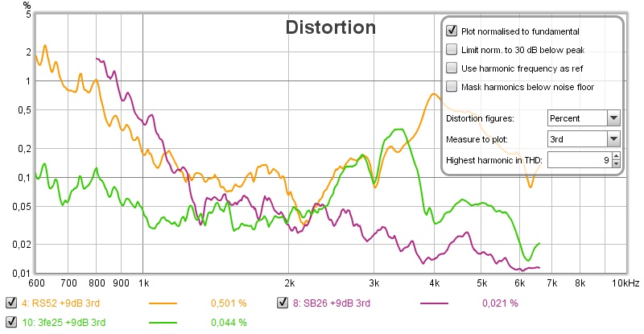Click the 1k frequency axis label

(143, 283)
